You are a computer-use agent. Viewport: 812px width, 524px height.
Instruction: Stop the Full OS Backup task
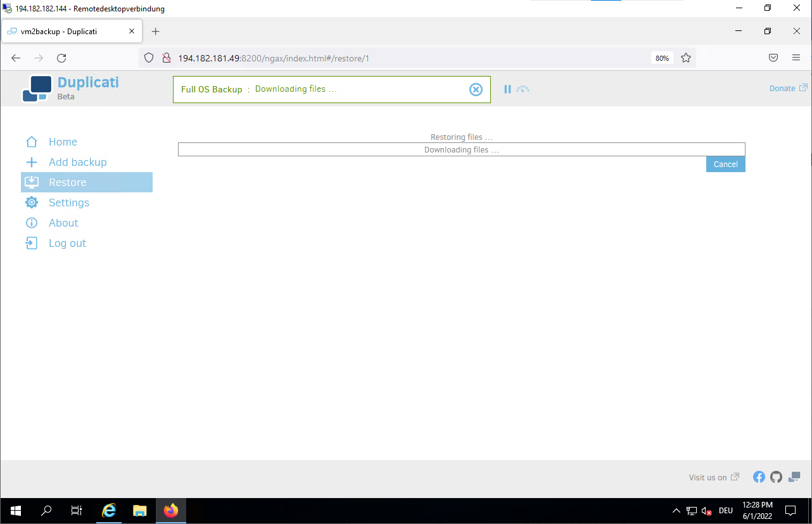coord(476,89)
